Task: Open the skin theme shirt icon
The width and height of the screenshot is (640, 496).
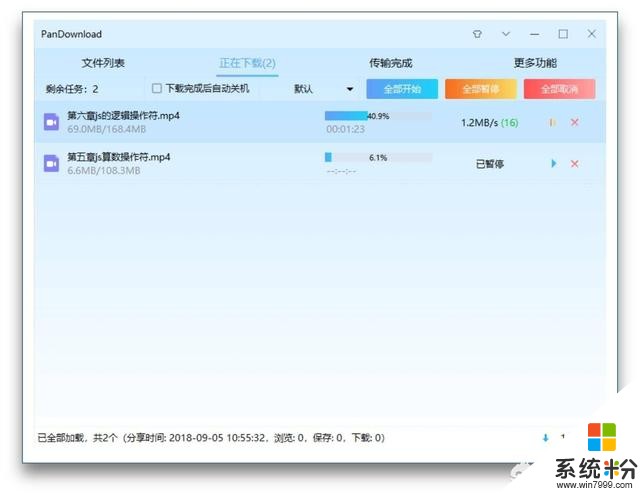Action: tap(477, 34)
